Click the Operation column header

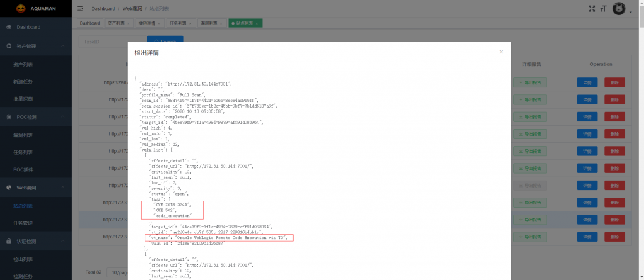tap(601, 65)
